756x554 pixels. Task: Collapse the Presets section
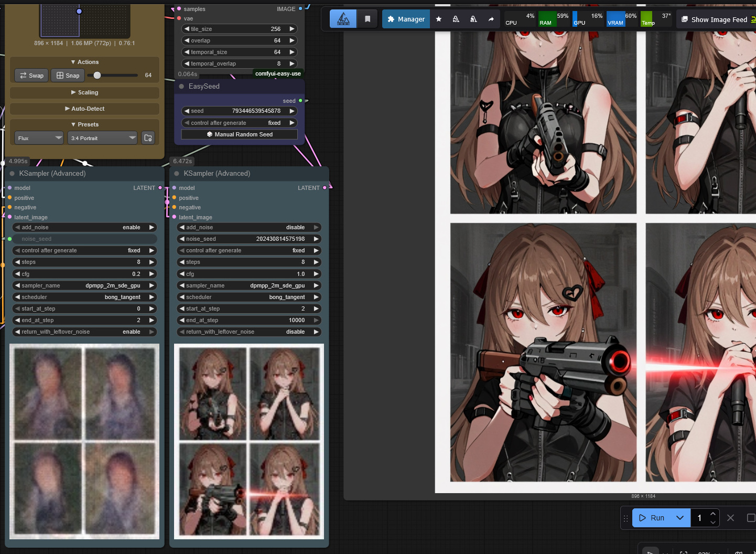(85, 124)
